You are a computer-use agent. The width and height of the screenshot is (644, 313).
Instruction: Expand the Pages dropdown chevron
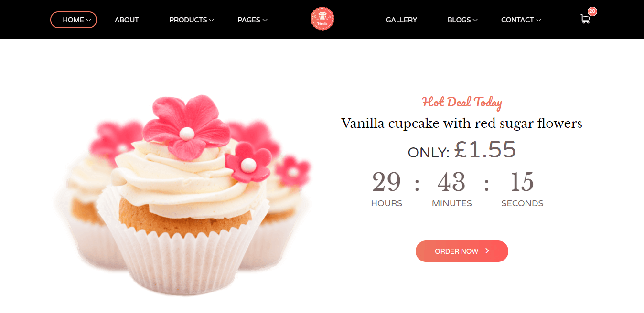[x=265, y=20]
